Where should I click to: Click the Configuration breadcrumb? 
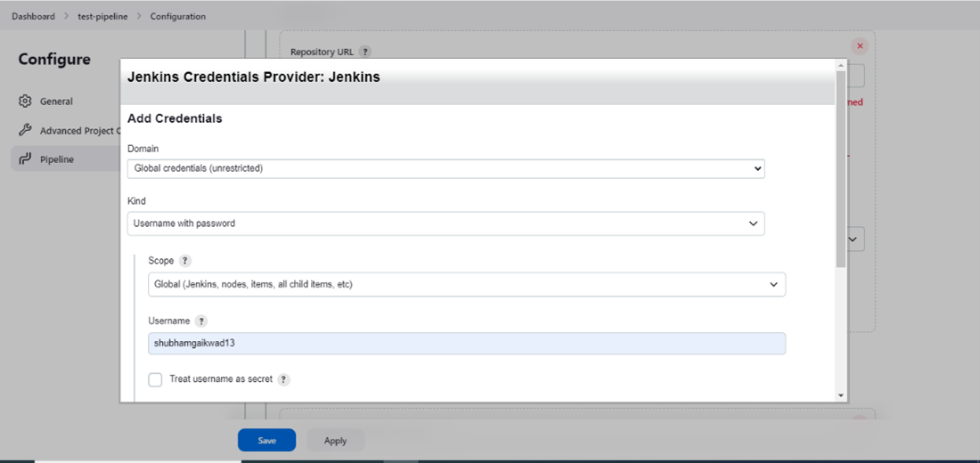pyautogui.click(x=178, y=16)
